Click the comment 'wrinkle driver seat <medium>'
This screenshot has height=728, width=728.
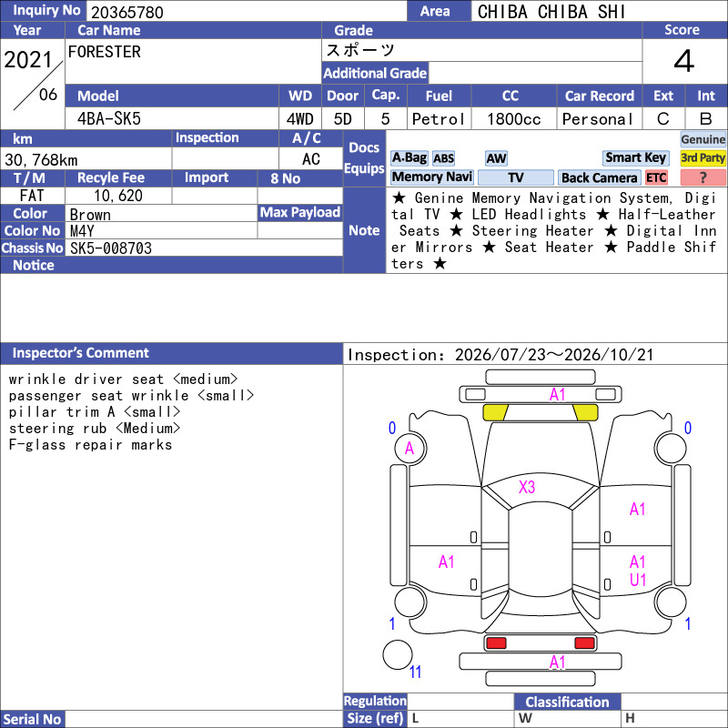coord(123,379)
